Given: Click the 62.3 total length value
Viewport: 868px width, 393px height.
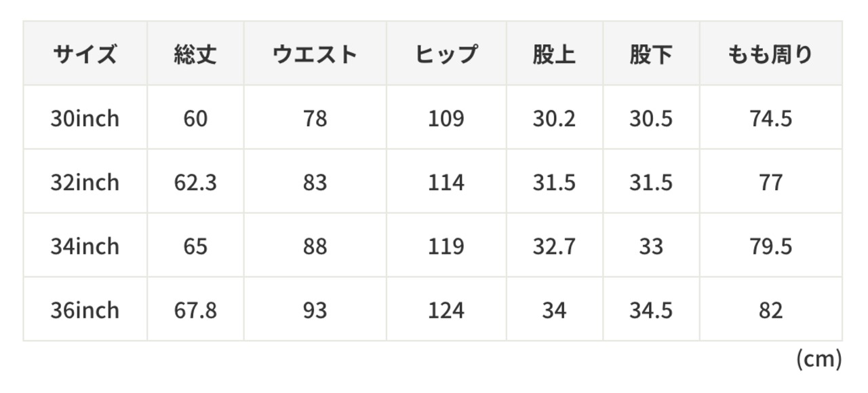Looking at the screenshot, I should (195, 183).
